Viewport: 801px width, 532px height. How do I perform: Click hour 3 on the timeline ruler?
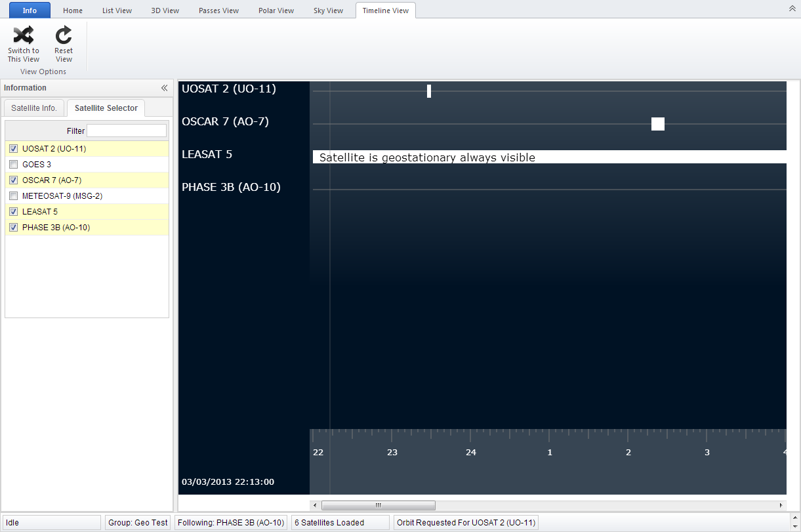(707, 453)
